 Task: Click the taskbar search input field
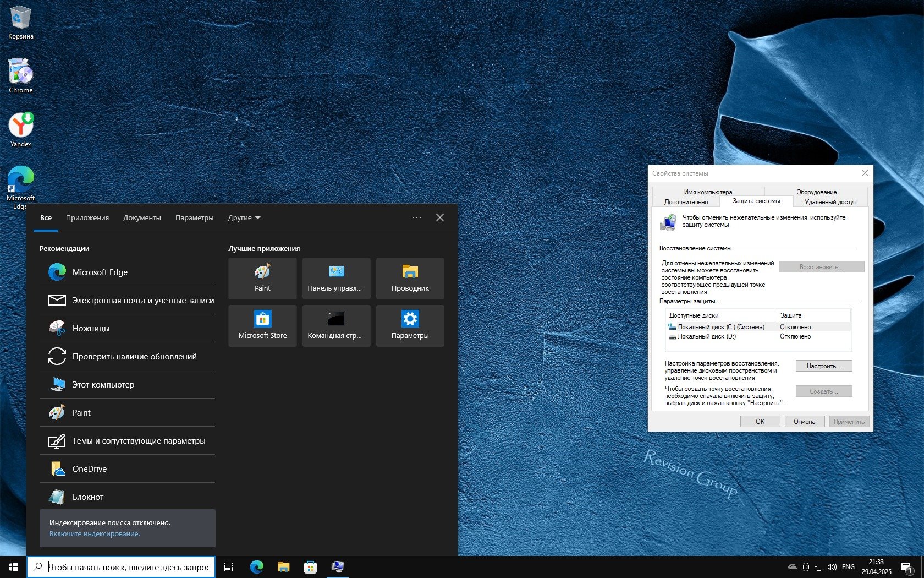click(128, 567)
